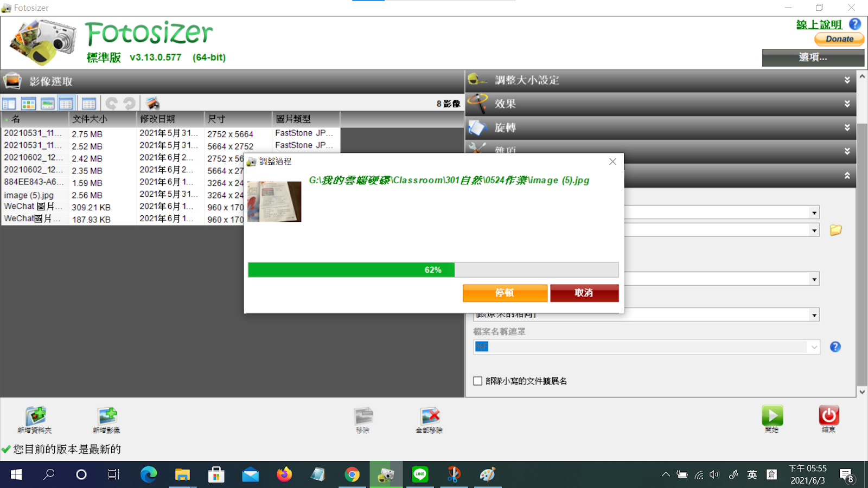Open Microsoft Edge from the taskbar
The width and height of the screenshot is (868, 488).
coord(148,475)
